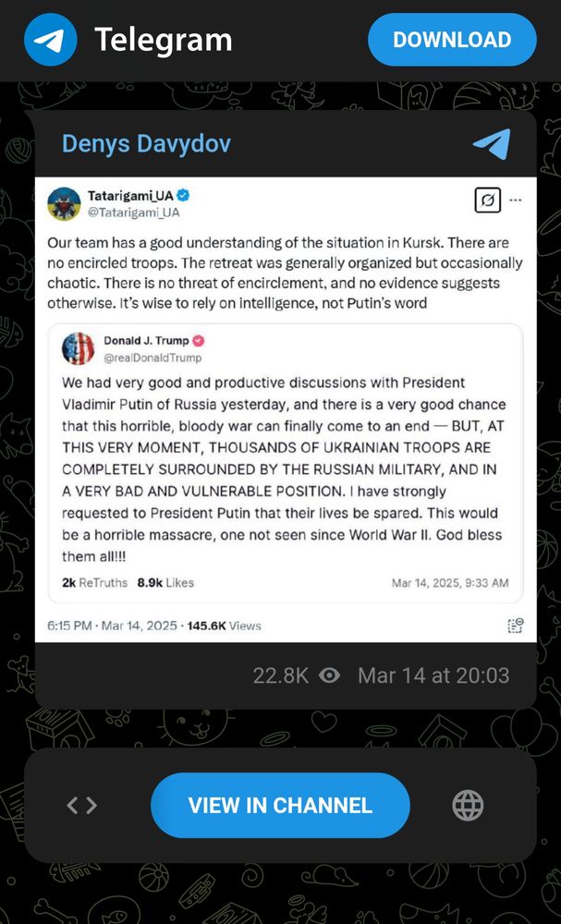
Task: Click Donald J. Trump's flag avatar
Action: (78, 348)
